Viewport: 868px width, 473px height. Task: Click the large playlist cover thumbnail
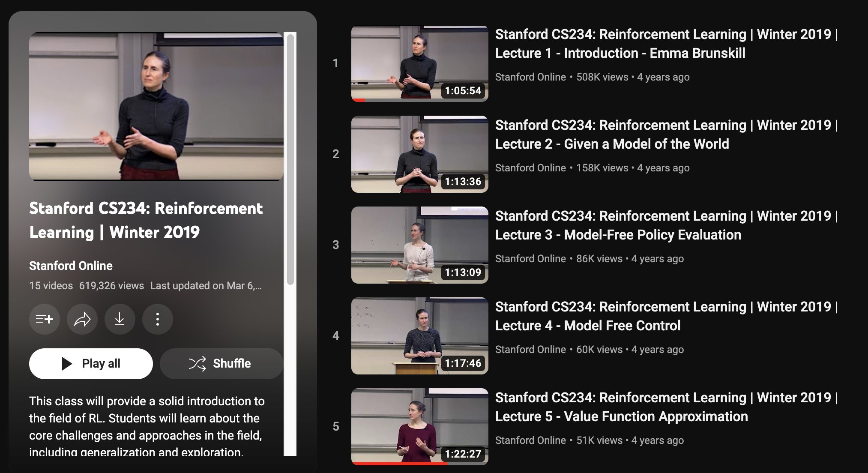[x=156, y=106]
